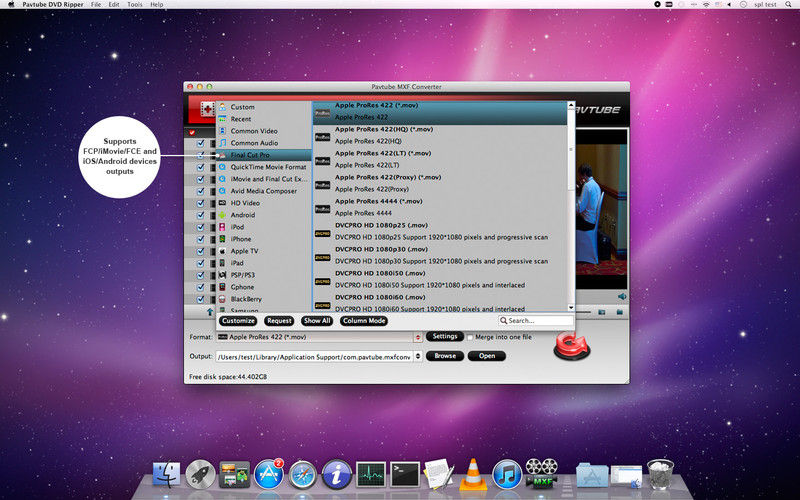The image size is (800, 500).
Task: Choose the iPhone output category
Action: (x=264, y=239)
